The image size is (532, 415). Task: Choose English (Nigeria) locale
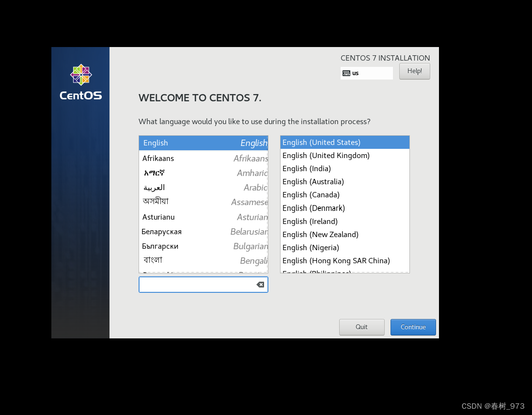(344, 248)
